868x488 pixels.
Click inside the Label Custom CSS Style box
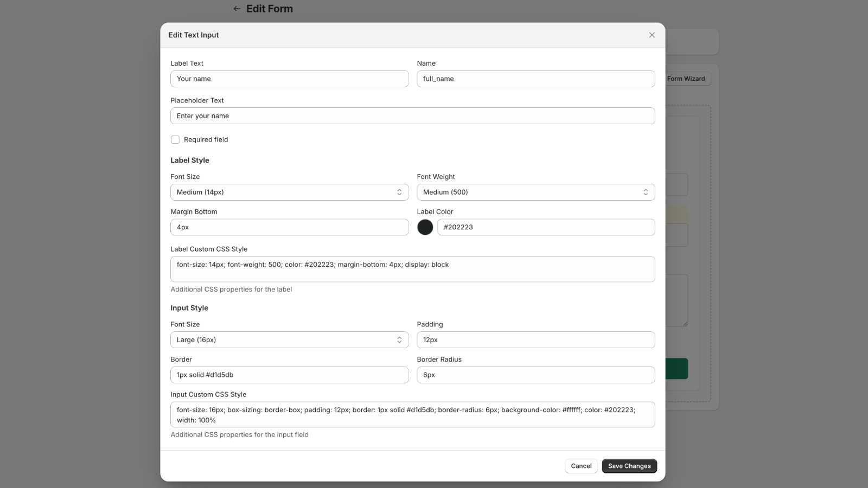coord(413,269)
